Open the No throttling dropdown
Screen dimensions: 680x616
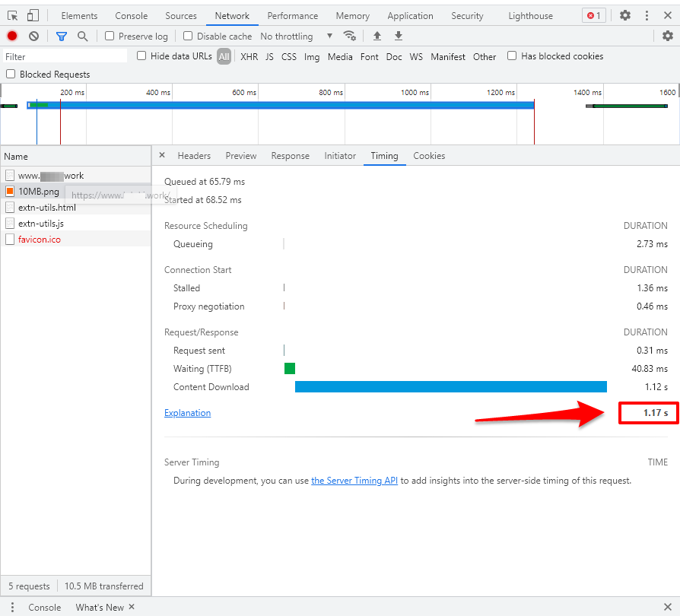296,36
